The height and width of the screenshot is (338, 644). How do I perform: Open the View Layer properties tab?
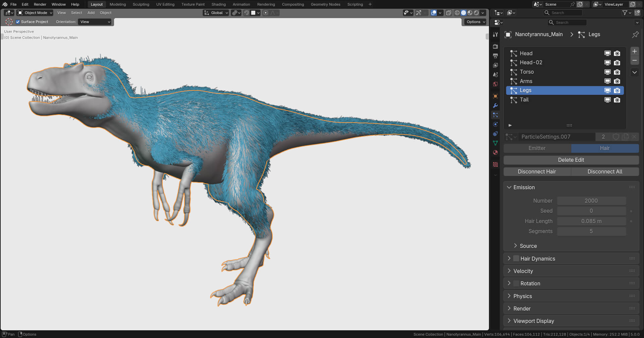pos(495,65)
